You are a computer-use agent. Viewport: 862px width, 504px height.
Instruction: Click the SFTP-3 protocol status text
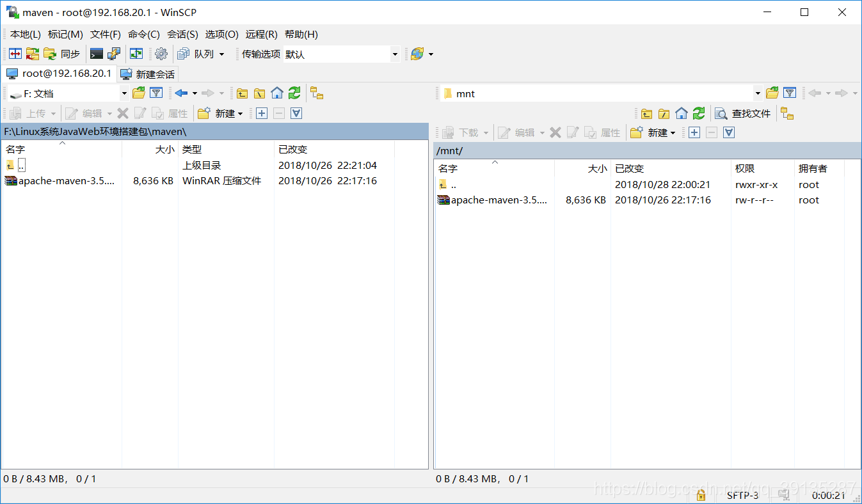pos(742,495)
